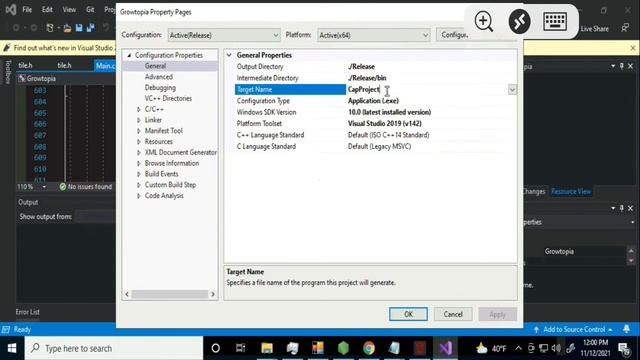Click Add to Source Control
640x360 pixels.
click(573, 329)
